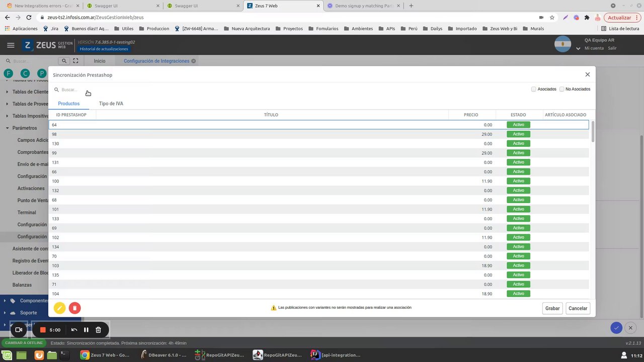The width and height of the screenshot is (644, 362).
Task: Go to the Inicio tab
Action: [100, 61]
